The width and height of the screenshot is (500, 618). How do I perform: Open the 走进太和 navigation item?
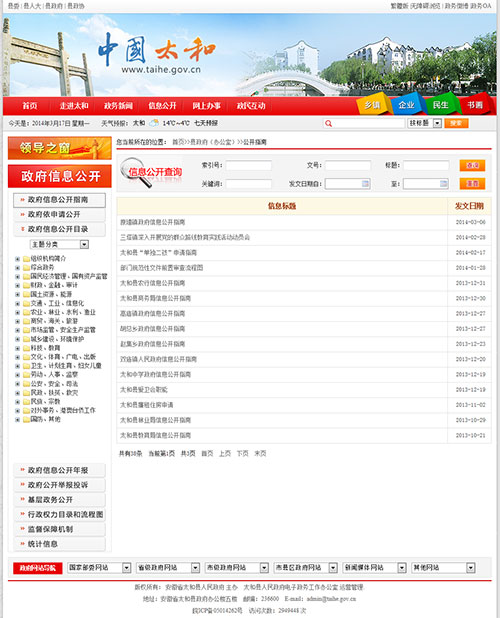[74, 106]
